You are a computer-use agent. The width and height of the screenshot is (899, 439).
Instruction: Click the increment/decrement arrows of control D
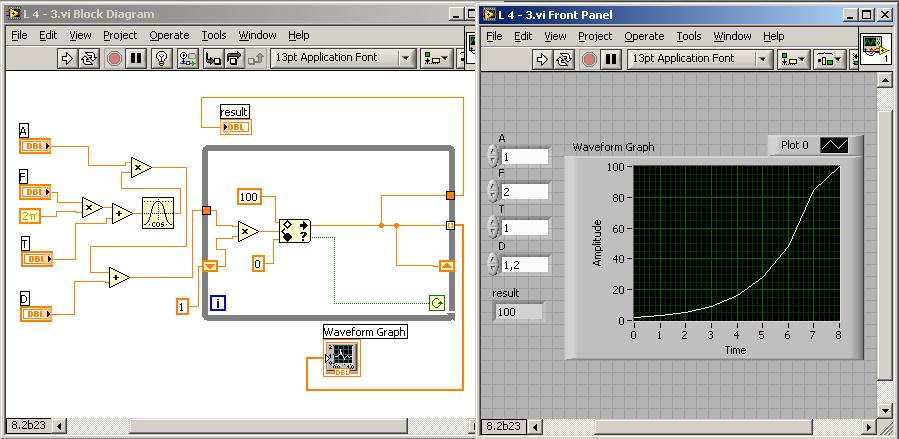click(493, 264)
